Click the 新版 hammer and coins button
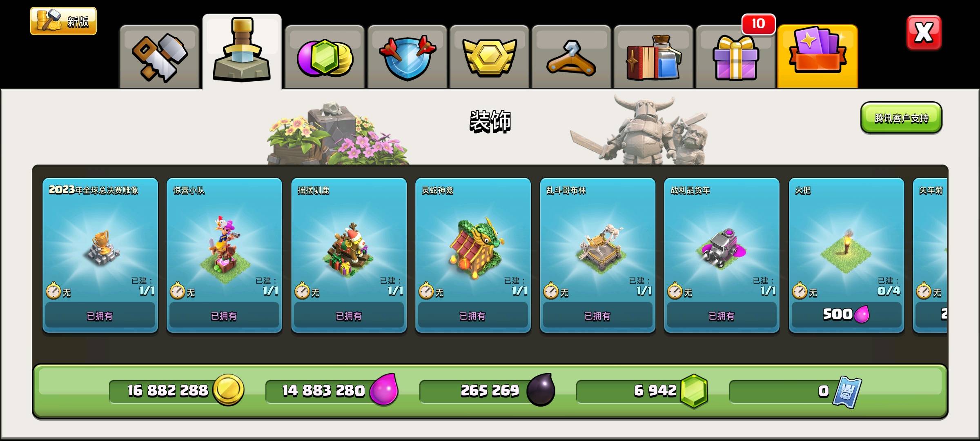 63,21
